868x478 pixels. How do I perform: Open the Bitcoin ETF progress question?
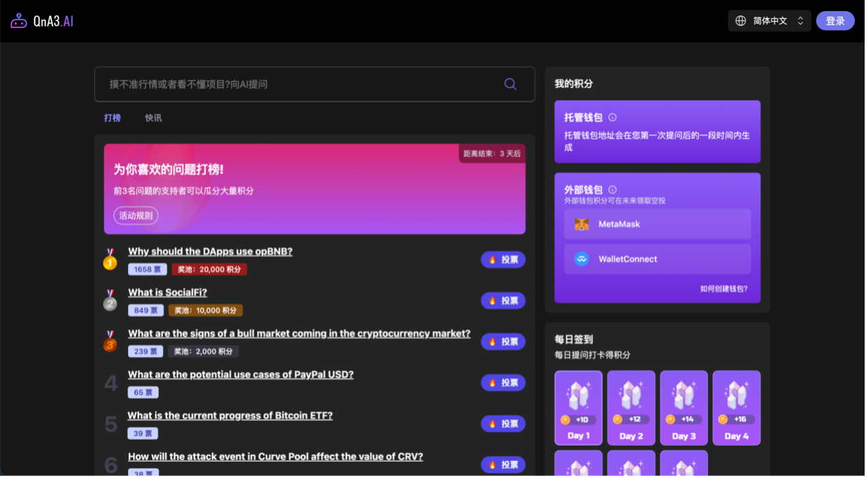pos(230,415)
